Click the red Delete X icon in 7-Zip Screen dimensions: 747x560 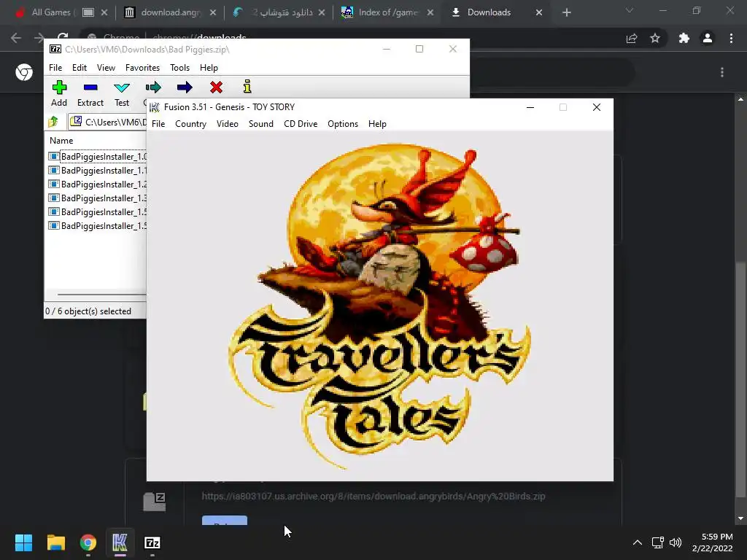point(216,87)
